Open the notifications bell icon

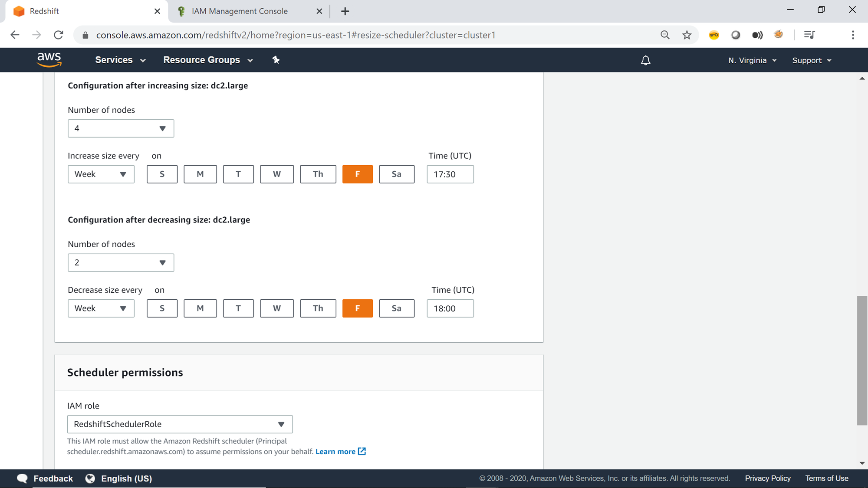point(645,60)
